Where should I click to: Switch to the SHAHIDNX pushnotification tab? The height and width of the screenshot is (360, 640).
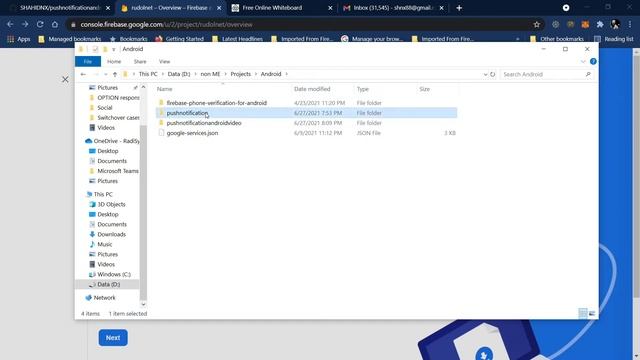coord(60,8)
